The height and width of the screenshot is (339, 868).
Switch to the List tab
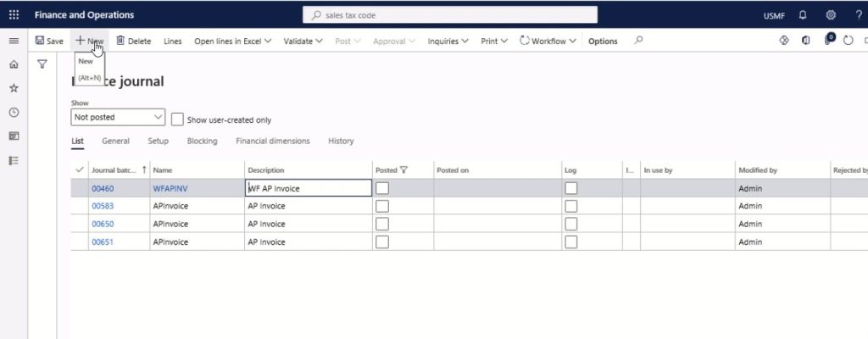coord(77,141)
